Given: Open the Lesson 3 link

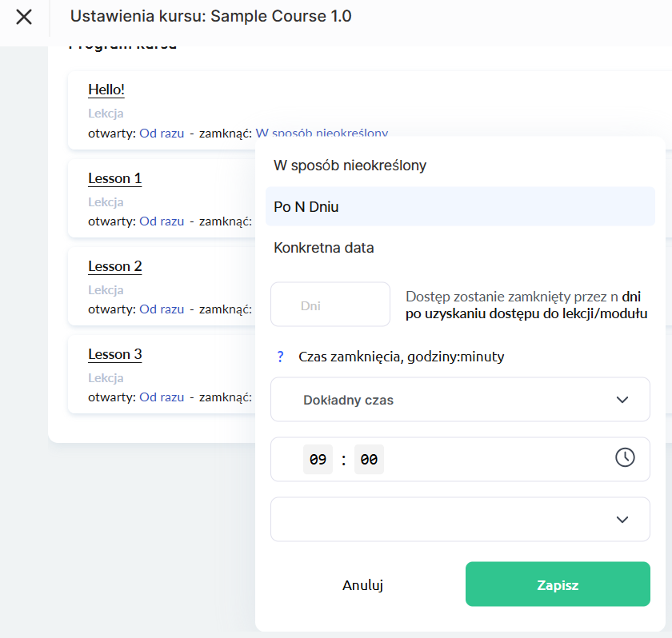Looking at the screenshot, I should [115, 354].
